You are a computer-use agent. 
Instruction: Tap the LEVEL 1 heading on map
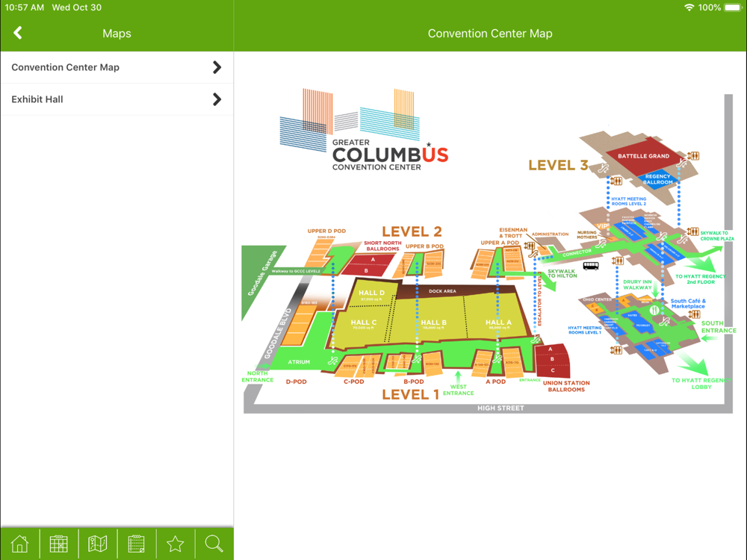click(x=410, y=394)
